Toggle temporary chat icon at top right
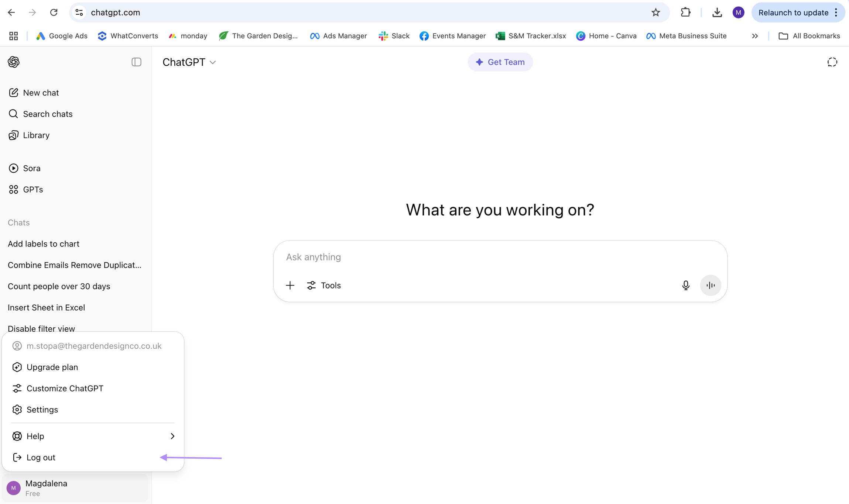 click(832, 62)
